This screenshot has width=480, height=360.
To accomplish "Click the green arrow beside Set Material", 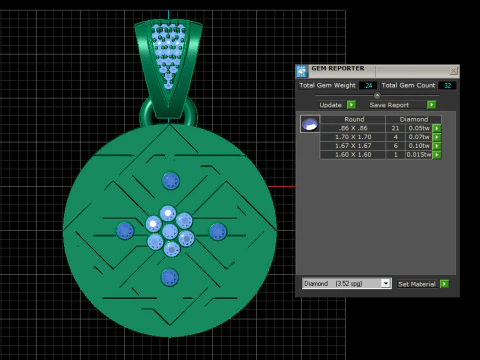I will coord(444,284).
